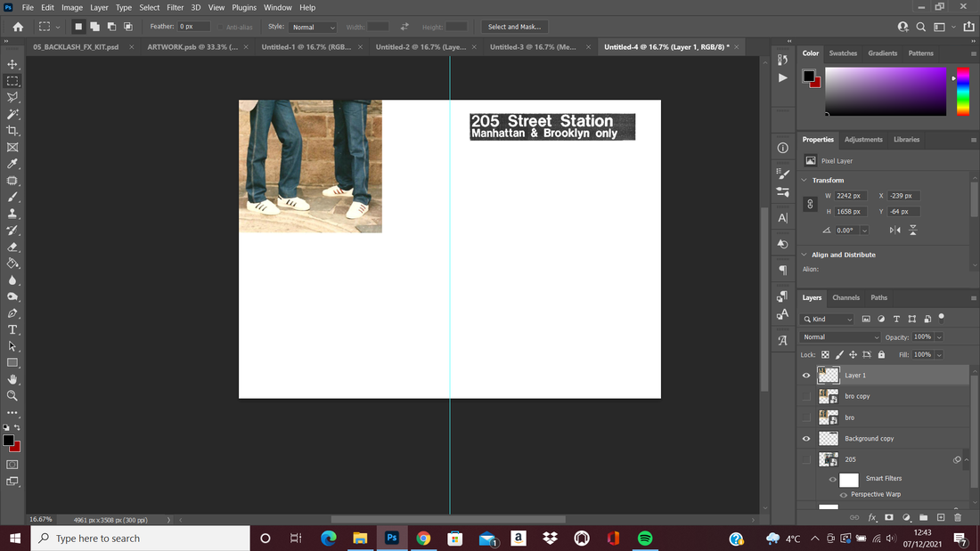The width and height of the screenshot is (980, 551).
Task: Switch to the Paths tab
Action: click(878, 298)
